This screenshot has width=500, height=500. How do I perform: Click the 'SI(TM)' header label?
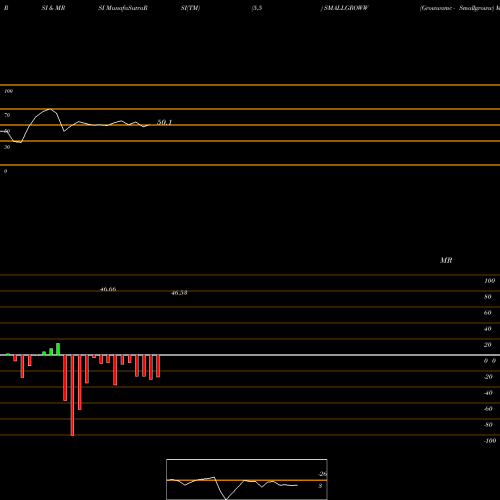tap(190, 8)
